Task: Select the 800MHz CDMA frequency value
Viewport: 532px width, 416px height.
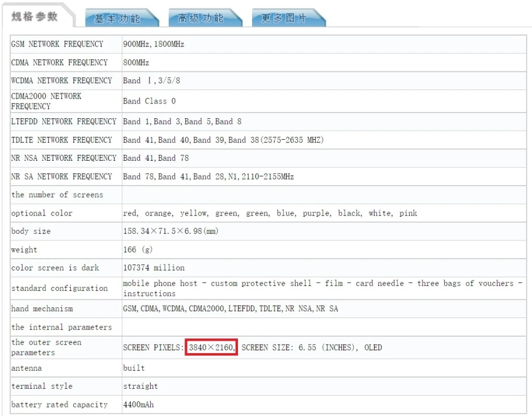Action: pos(136,62)
